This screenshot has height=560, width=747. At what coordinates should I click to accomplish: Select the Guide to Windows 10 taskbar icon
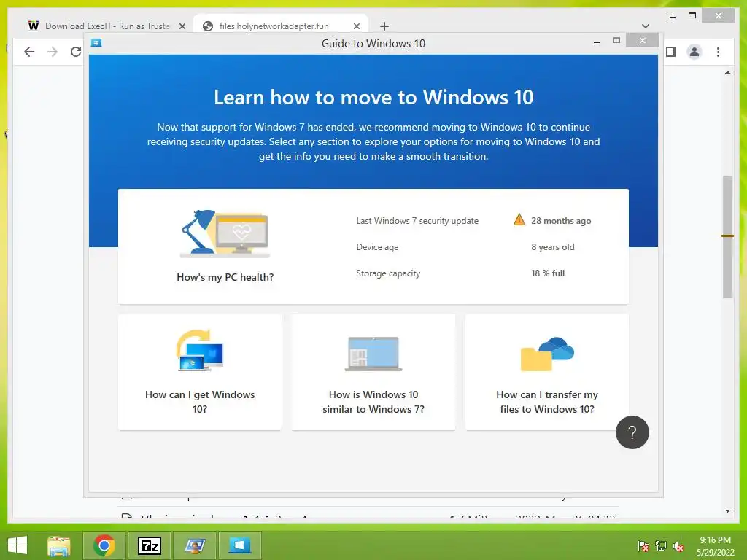pos(239,545)
